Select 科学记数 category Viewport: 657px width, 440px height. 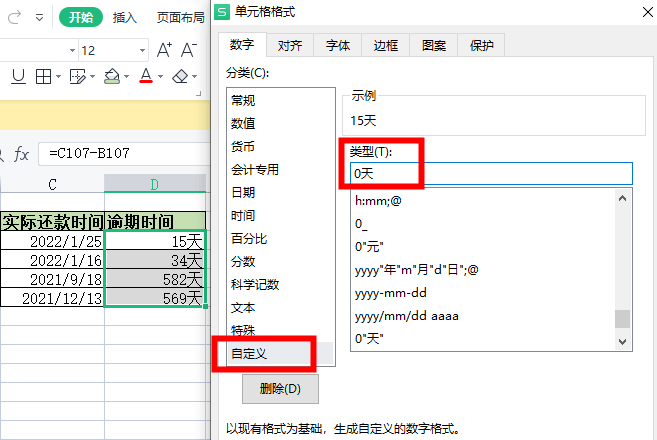(280, 285)
